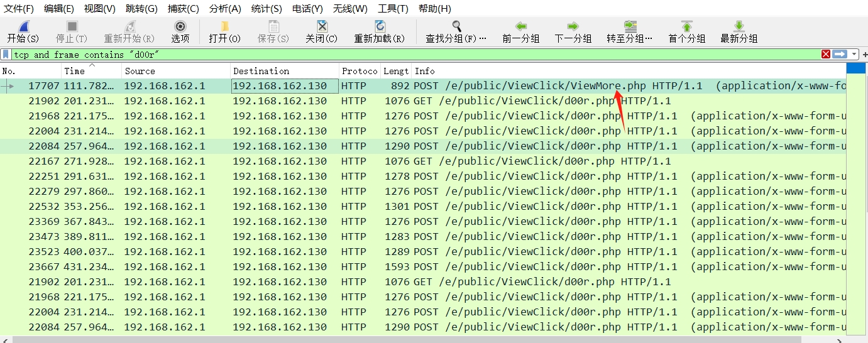Click the time value 111.782…

[x=90, y=86]
